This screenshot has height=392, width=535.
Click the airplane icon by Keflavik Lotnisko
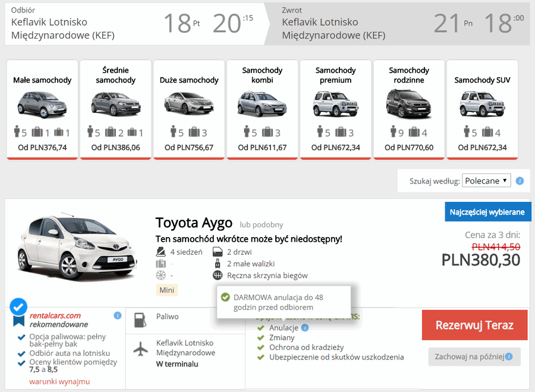(141, 349)
